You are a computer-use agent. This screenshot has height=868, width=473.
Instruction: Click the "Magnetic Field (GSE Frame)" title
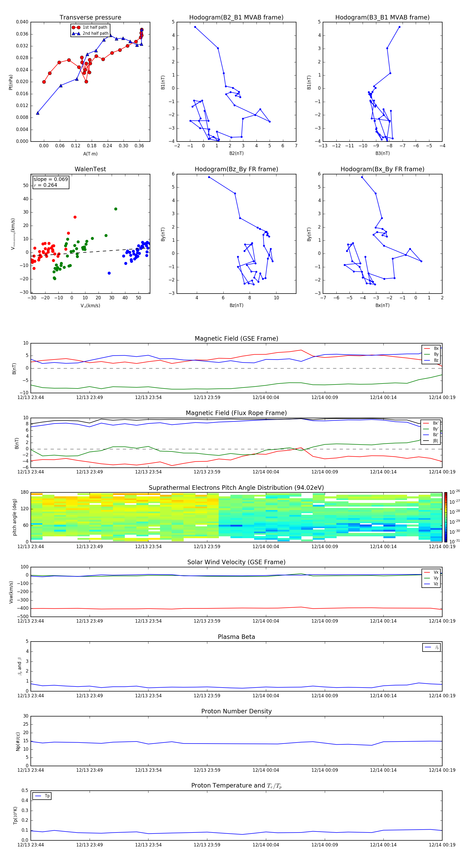click(236, 339)
